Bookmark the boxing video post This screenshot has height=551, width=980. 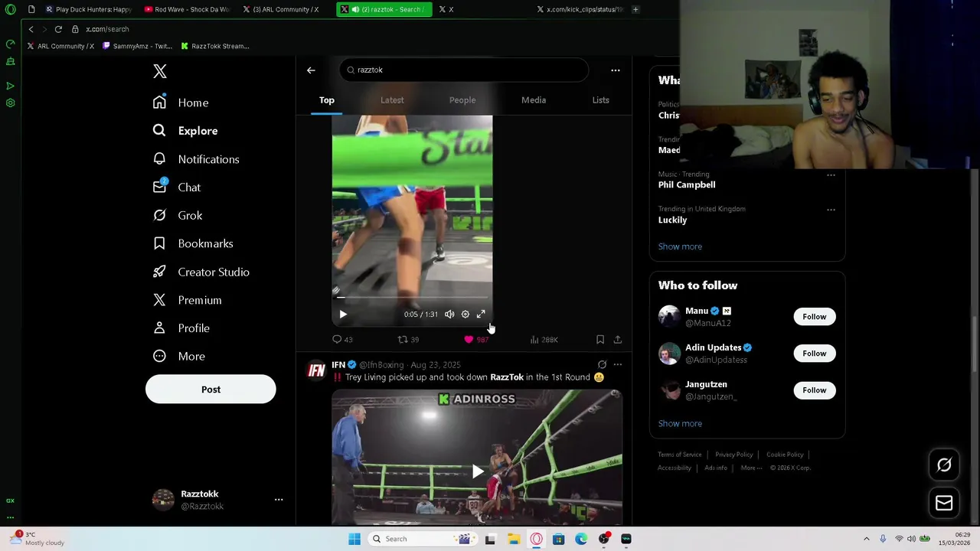[600, 340]
